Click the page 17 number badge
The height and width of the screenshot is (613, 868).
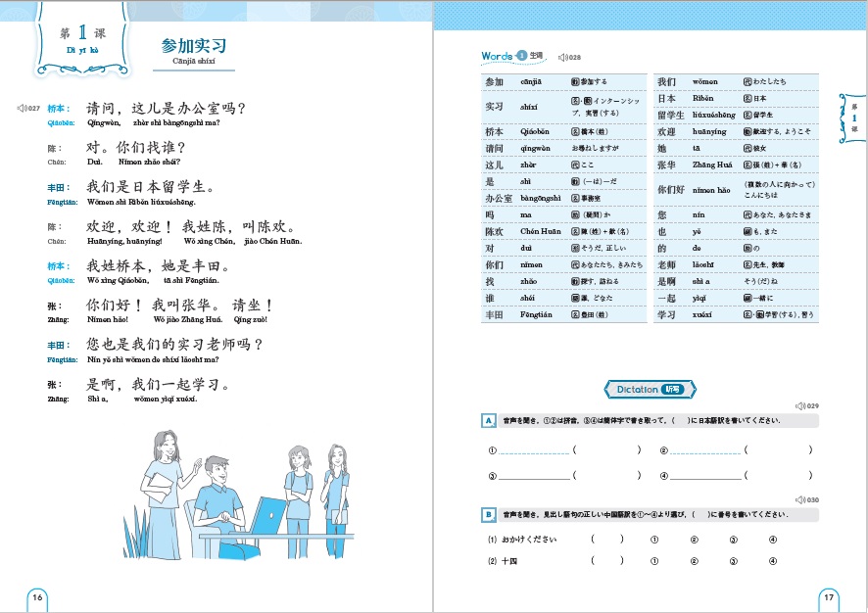pyautogui.click(x=828, y=596)
